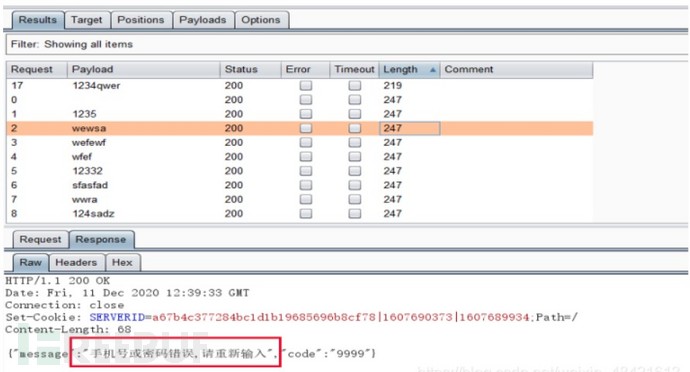690x372 pixels.
Task: Select the row with payload 1234qwer
Action: 300,85
